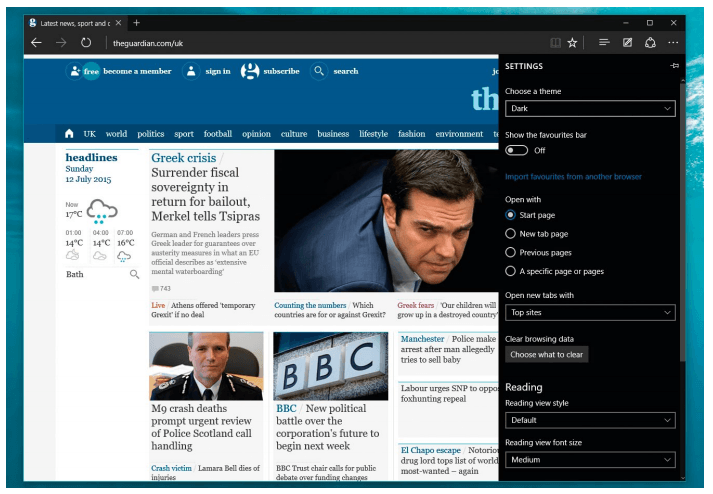
Task: Open Reading view book icon
Action: coord(555,43)
